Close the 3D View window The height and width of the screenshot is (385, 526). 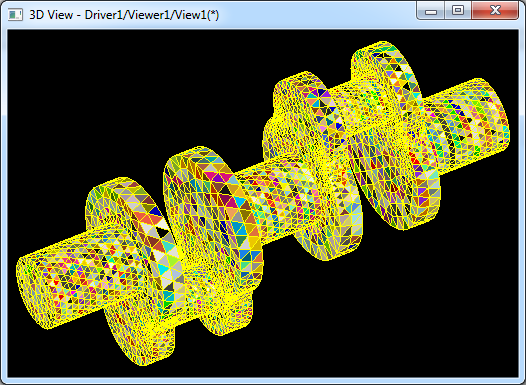(x=495, y=11)
